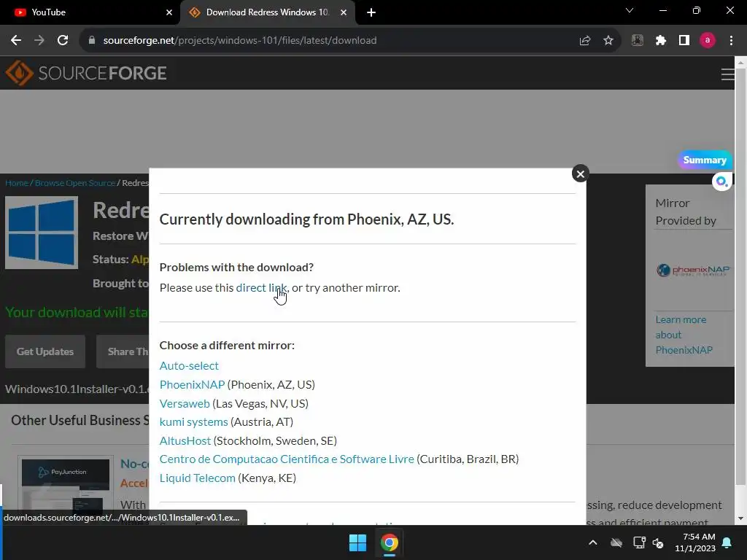
Task: Click the page vertical scrollbar thumb
Action: (740, 276)
